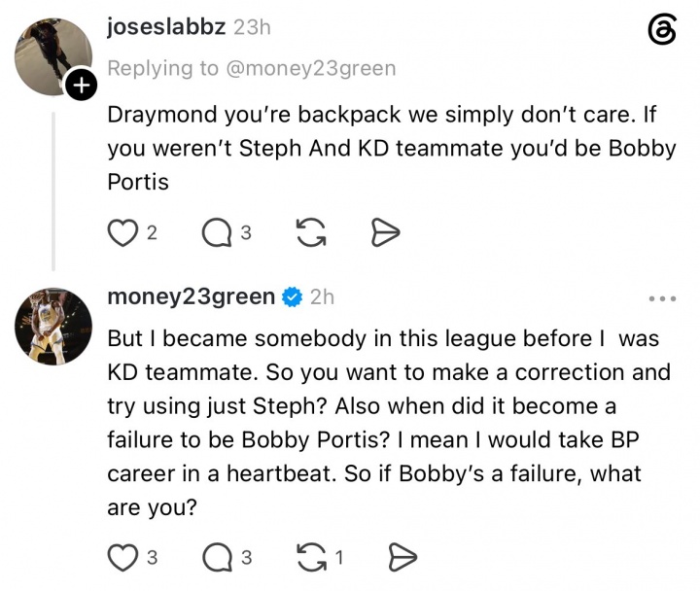The height and width of the screenshot is (591, 700).
Task: View joseslabbz profile picture
Action: pyautogui.click(x=53, y=56)
